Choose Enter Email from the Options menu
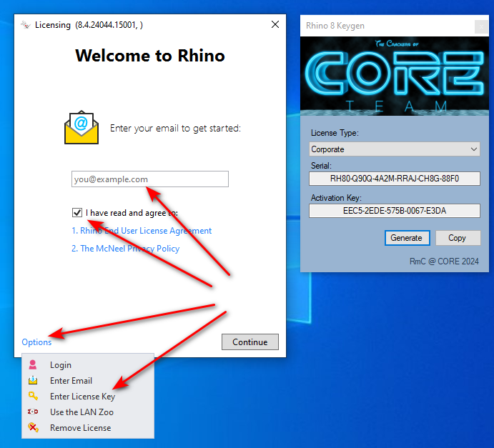Screen dimensions: 494x448 [x=71, y=381]
